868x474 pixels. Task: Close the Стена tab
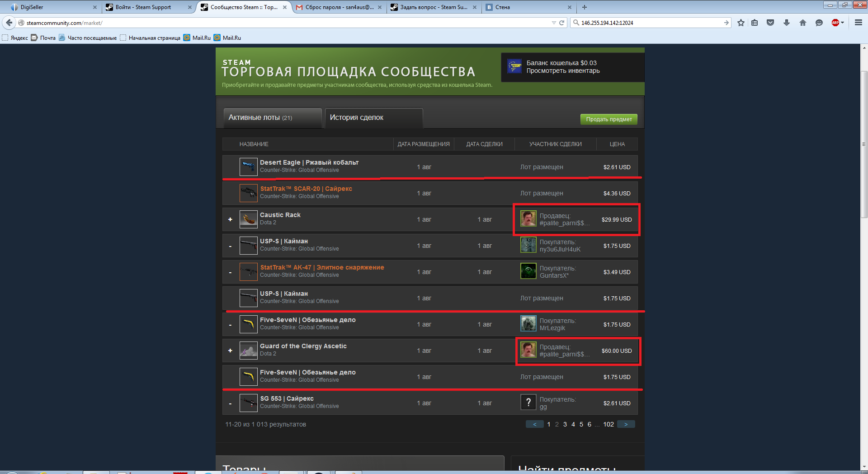click(x=570, y=7)
